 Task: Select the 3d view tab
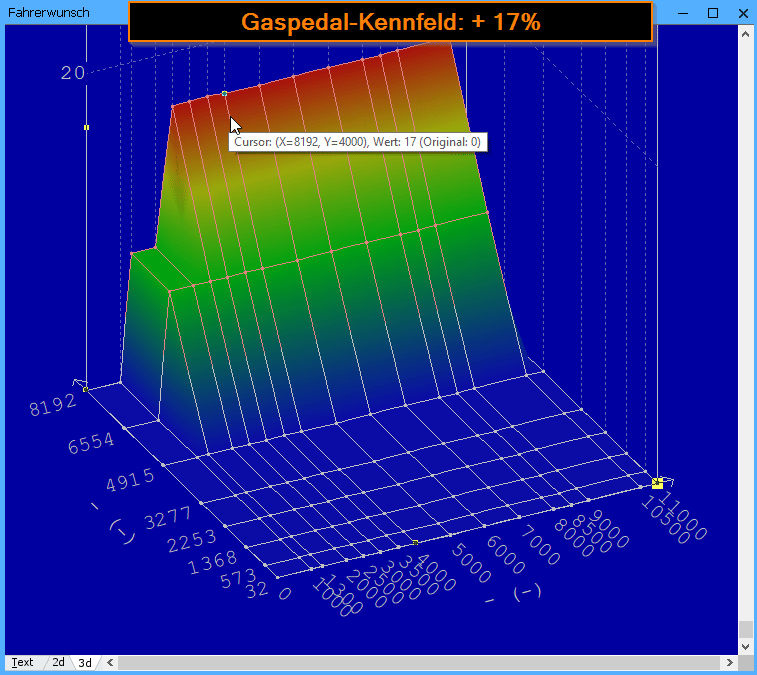click(85, 662)
